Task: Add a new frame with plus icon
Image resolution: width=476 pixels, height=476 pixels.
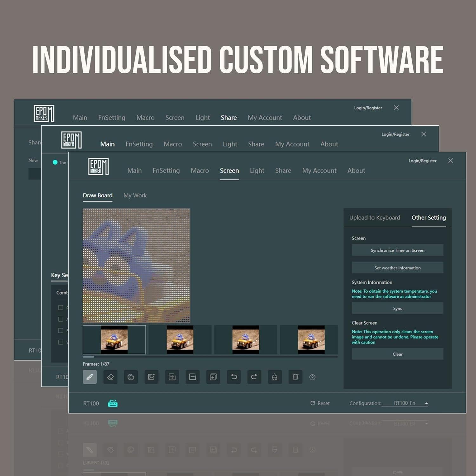Action: 172,377
